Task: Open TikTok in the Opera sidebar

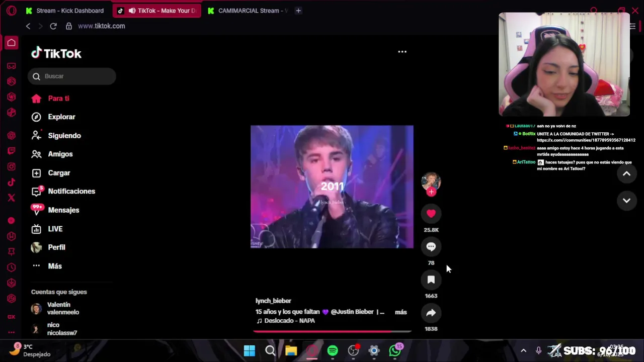Action: (x=11, y=182)
